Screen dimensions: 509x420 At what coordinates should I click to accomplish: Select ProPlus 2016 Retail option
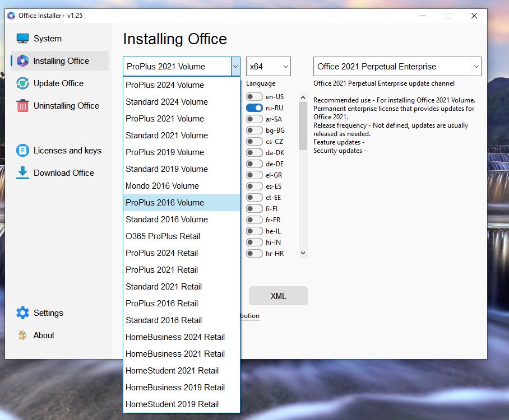coord(182,304)
